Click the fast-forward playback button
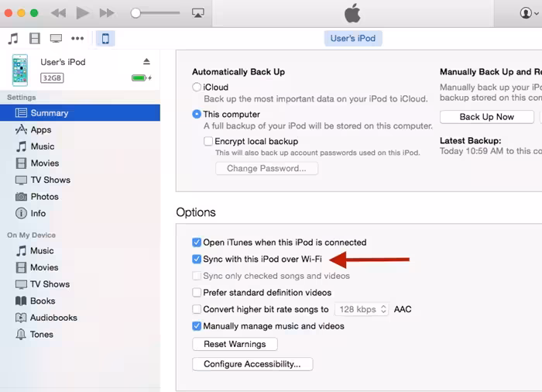Image resolution: width=542 pixels, height=392 pixels. tap(107, 13)
